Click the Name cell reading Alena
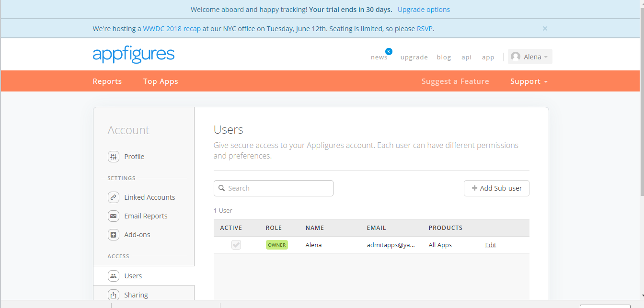 click(x=313, y=245)
